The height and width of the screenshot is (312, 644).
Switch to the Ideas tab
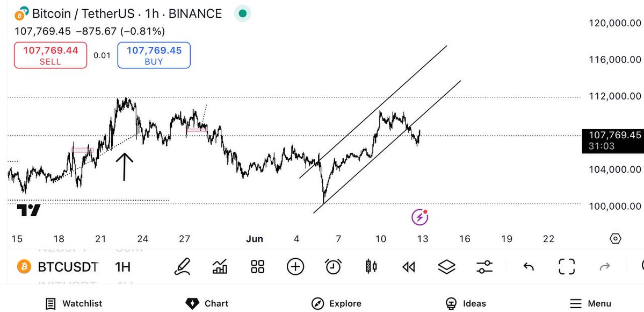[x=465, y=304]
